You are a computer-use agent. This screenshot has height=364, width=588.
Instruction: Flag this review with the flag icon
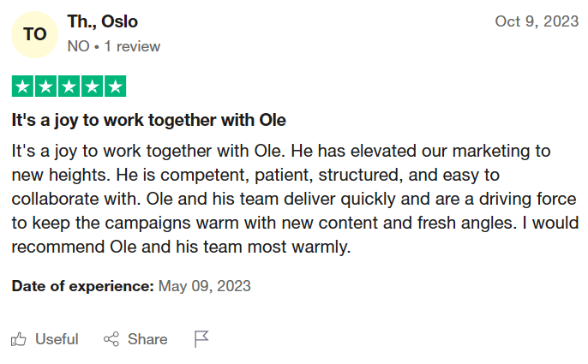coord(201,339)
